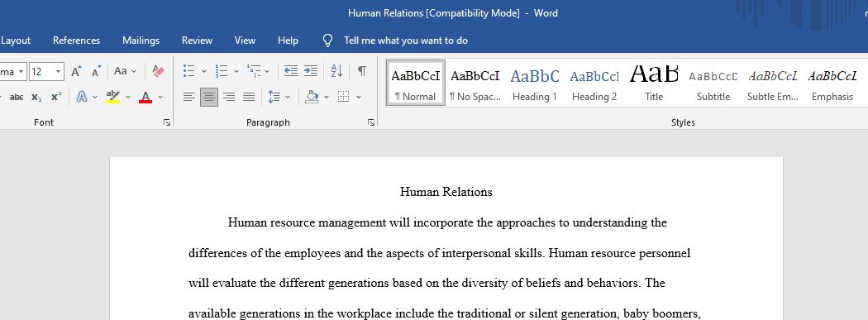This screenshot has height=320, width=868.
Task: Open Paragraph settings dialog launcher
Action: (x=371, y=123)
